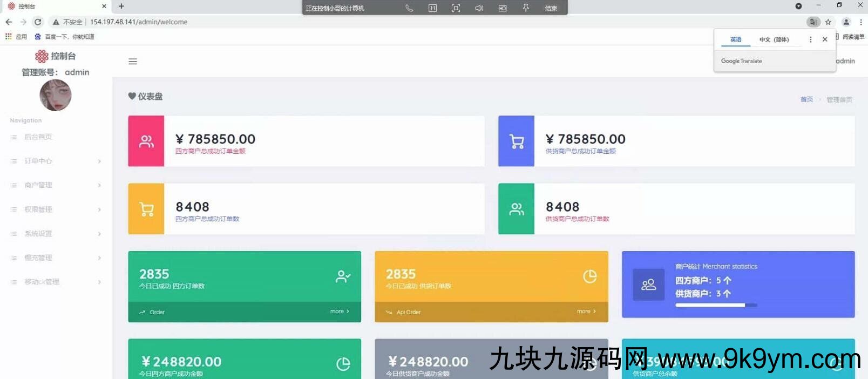Open the Chrome three-dot menu
The height and width of the screenshot is (379, 868).
click(x=861, y=22)
